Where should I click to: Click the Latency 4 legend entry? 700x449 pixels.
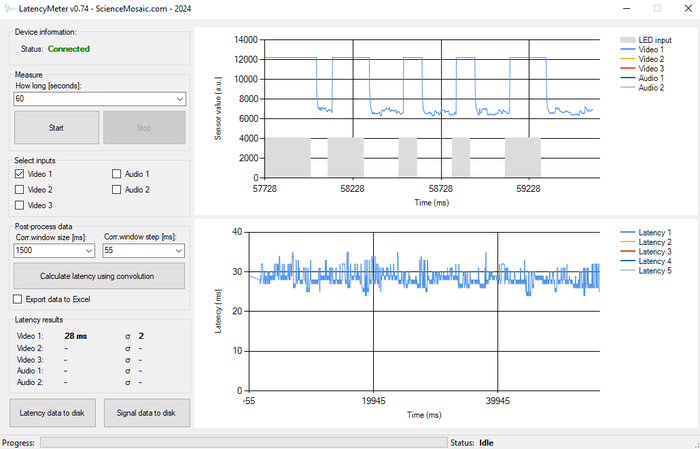click(x=646, y=261)
